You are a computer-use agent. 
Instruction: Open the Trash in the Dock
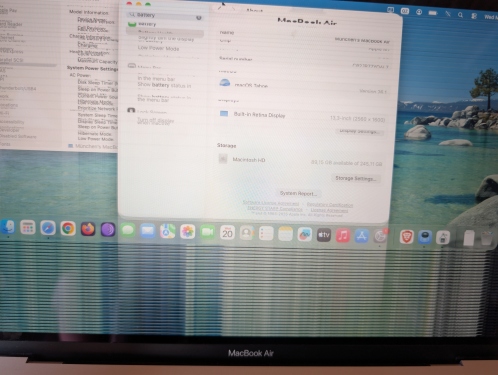click(x=487, y=238)
